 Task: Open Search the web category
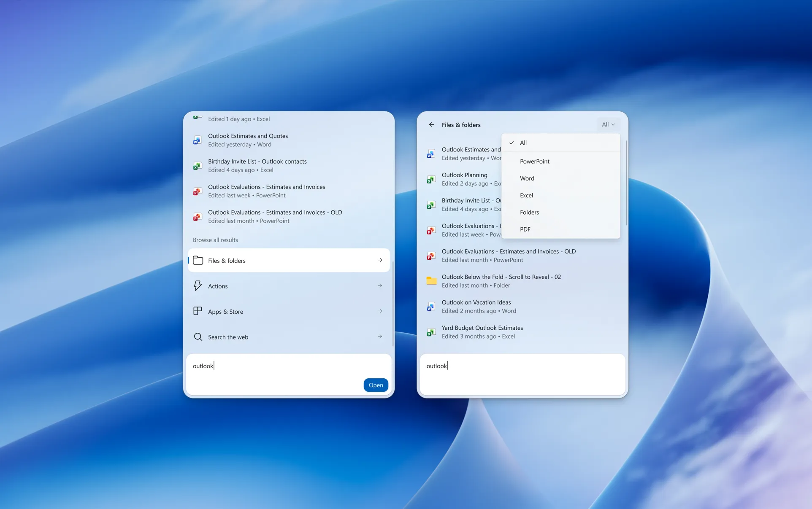[289, 337]
